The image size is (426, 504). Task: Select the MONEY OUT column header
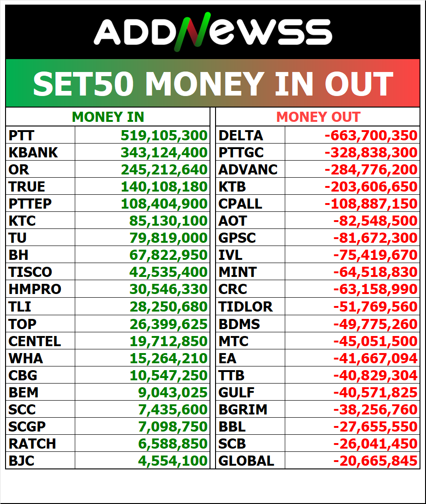[318, 117]
